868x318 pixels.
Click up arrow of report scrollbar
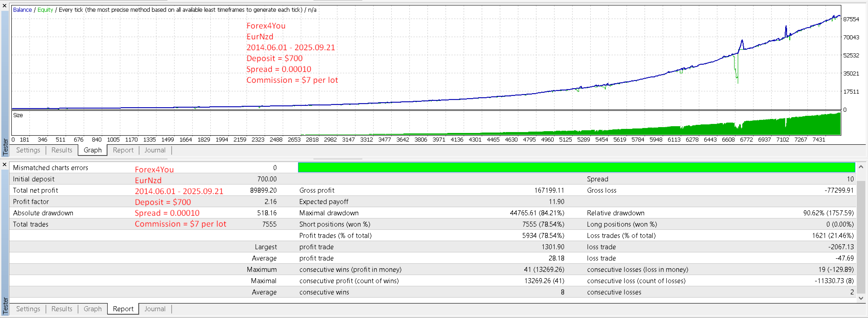point(861,167)
